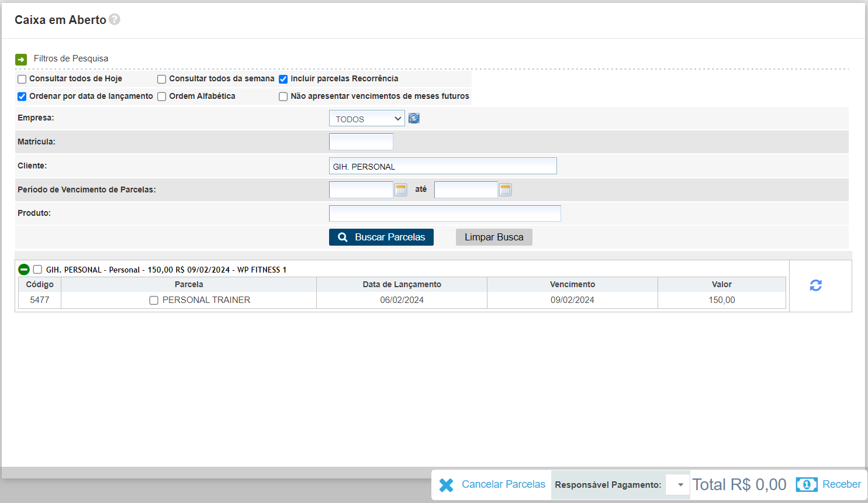
Task: Open the end date calendar picker
Action: 505,190
